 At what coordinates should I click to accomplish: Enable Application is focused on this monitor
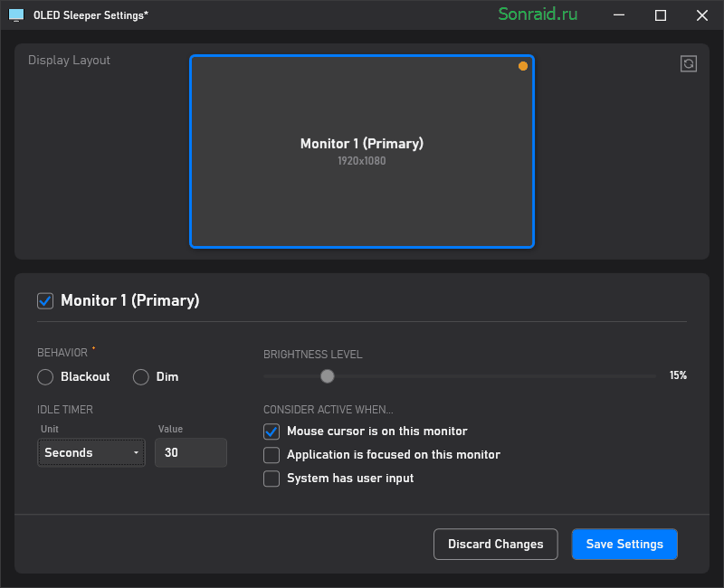tap(271, 455)
